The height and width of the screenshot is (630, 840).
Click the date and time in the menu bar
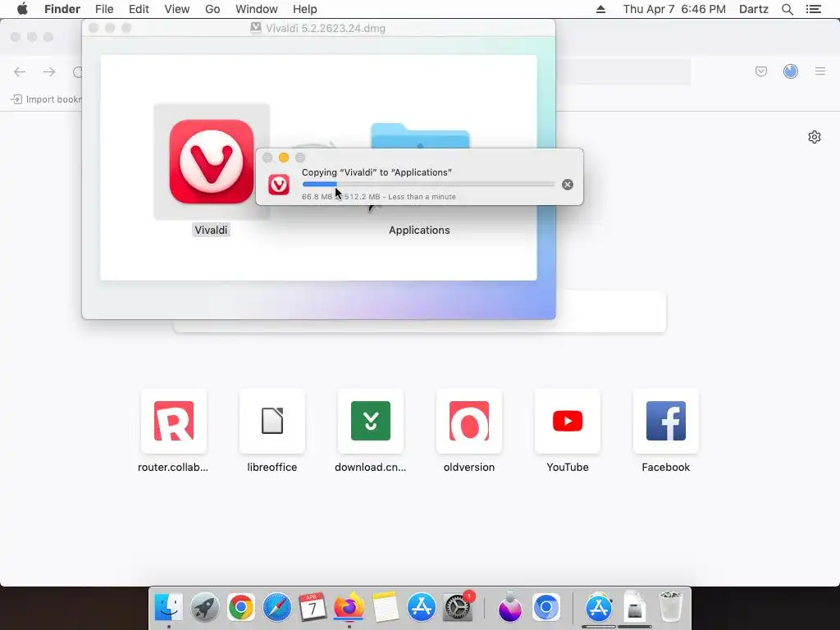[x=674, y=9]
